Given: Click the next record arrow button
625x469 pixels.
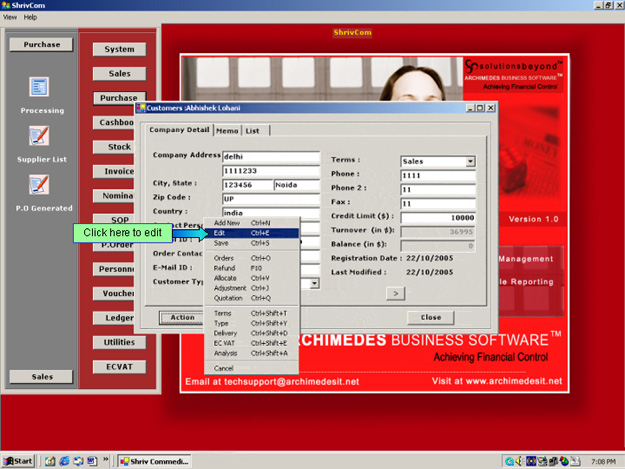Looking at the screenshot, I should [395, 292].
